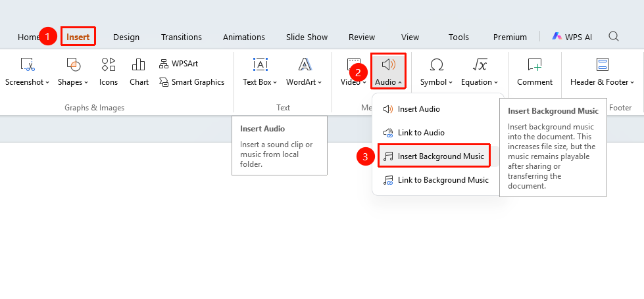The image size is (644, 299).
Task: Click the Header & Footer icon
Action: pos(602,64)
